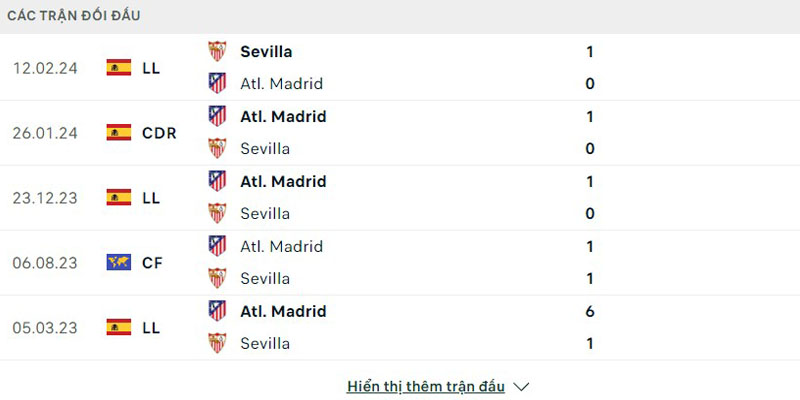Image resolution: width=800 pixels, height=400 pixels.
Task: Open Sevilla team name in 12.02.24 match
Action: pyautogui.click(x=266, y=51)
